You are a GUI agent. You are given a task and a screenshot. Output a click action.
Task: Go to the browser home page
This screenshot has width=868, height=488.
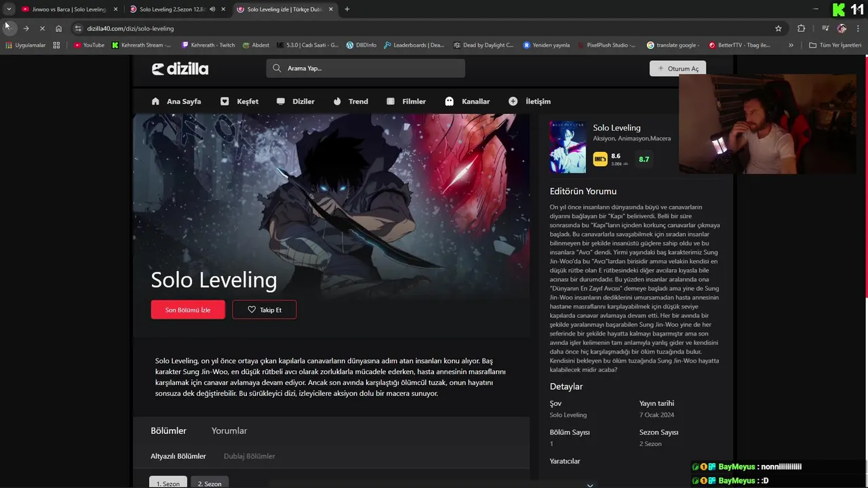(x=59, y=28)
